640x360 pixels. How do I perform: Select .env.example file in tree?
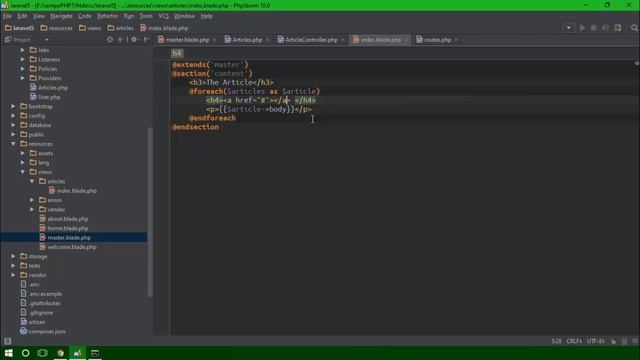tap(41, 294)
